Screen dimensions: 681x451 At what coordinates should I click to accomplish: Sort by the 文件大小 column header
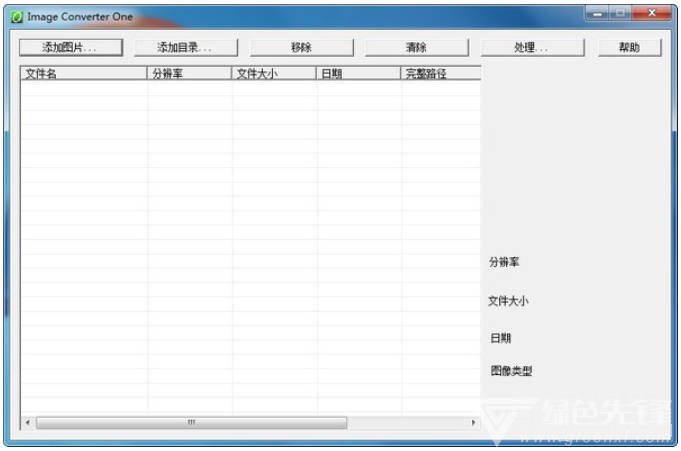pyautogui.click(x=274, y=73)
